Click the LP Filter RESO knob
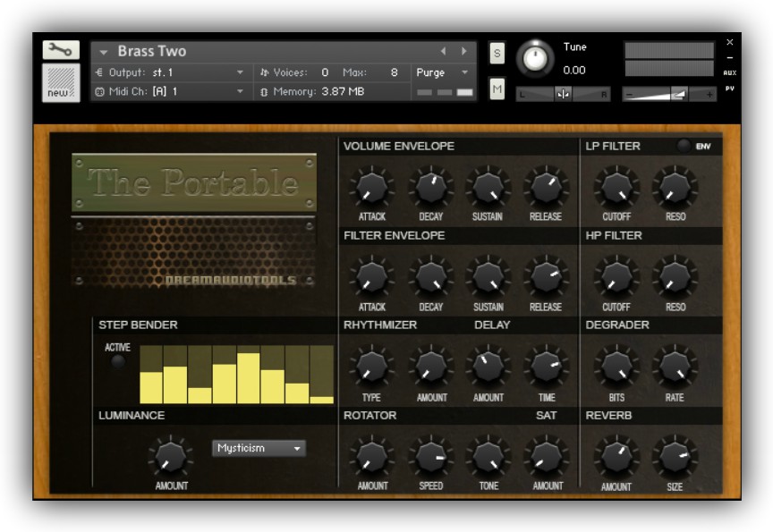This screenshot has height=532, width=773. pyautogui.click(x=675, y=188)
